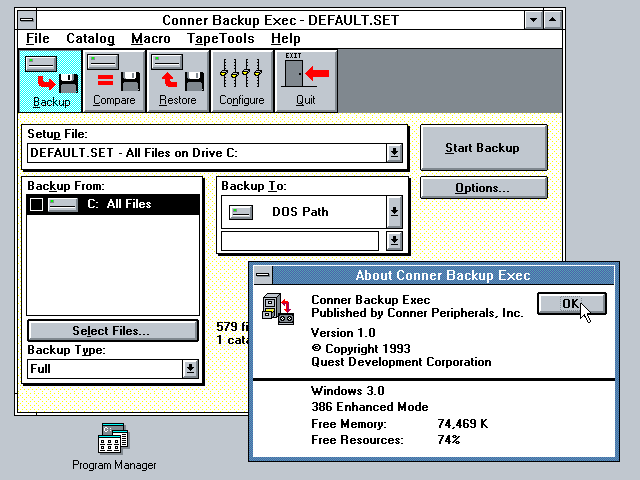640x480 pixels.
Task: Expand the Setup File dropdown
Action: click(395, 153)
